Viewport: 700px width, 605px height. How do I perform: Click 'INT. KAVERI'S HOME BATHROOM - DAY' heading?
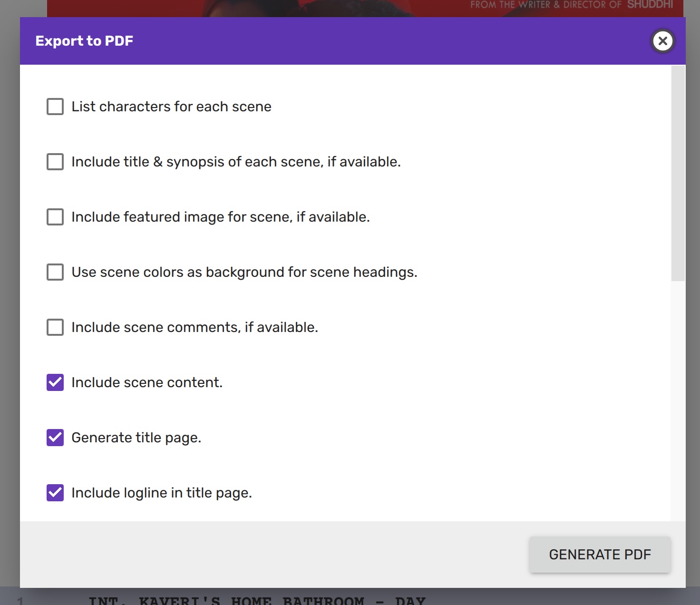coord(257,600)
